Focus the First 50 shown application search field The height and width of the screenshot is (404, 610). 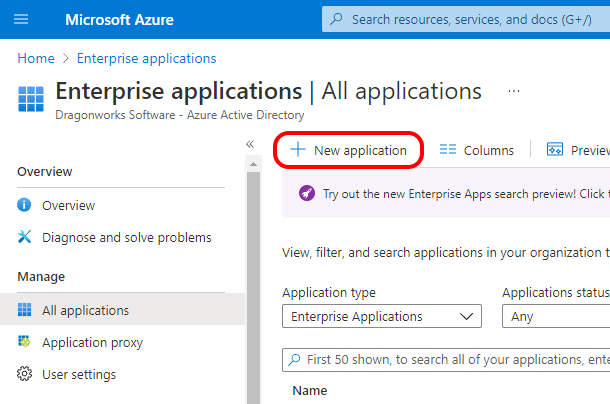pyautogui.click(x=446, y=360)
